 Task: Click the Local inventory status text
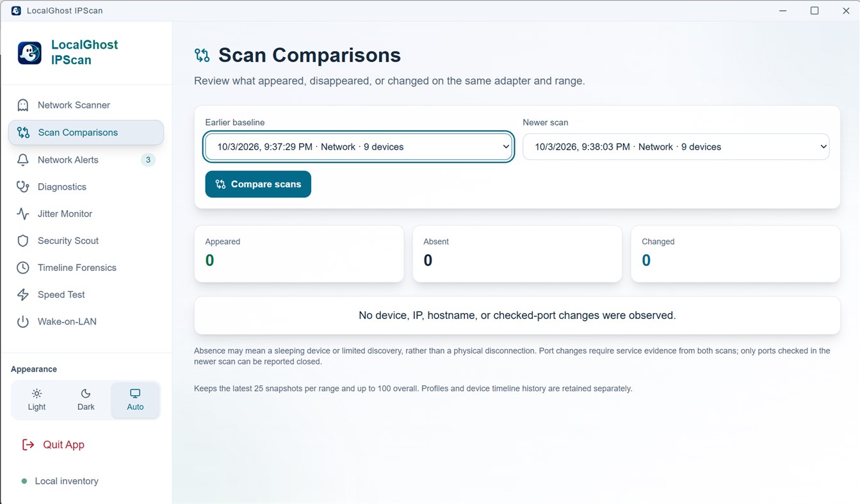[x=67, y=481]
